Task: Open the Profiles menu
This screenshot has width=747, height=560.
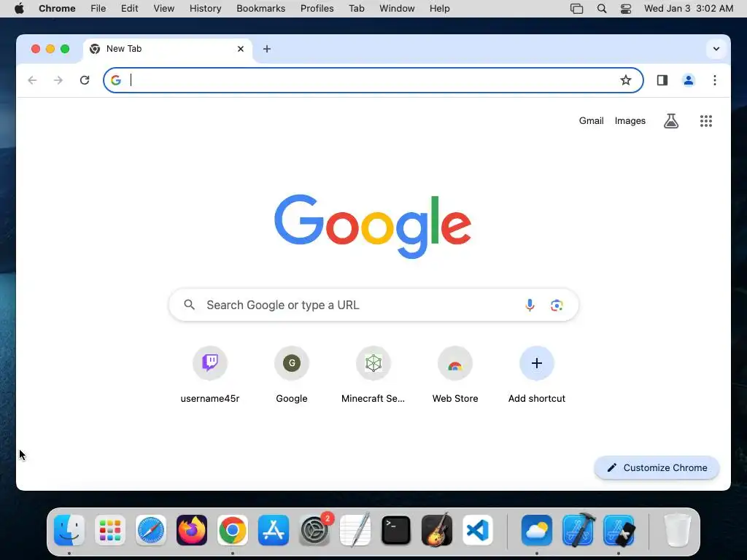Action: point(317,9)
